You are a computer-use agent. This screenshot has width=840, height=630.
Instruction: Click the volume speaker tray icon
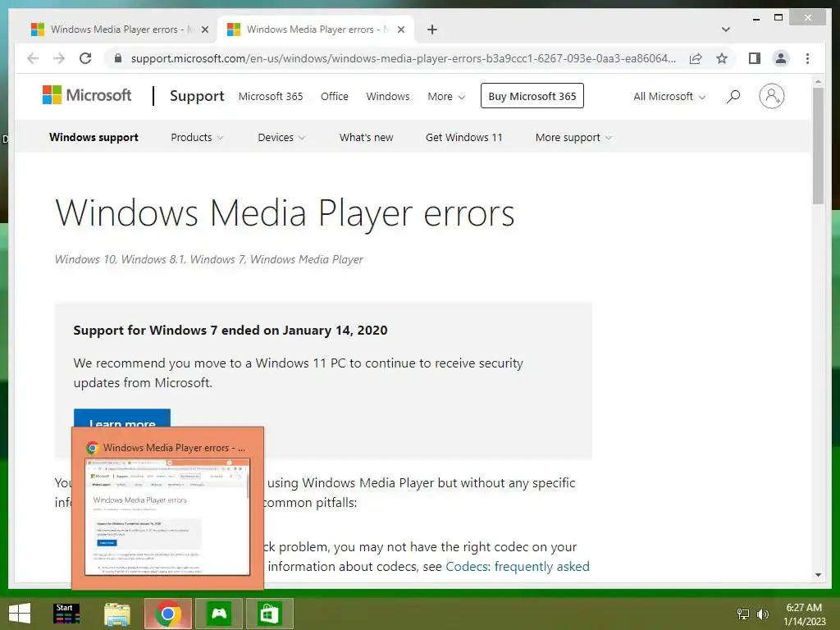pos(762,614)
